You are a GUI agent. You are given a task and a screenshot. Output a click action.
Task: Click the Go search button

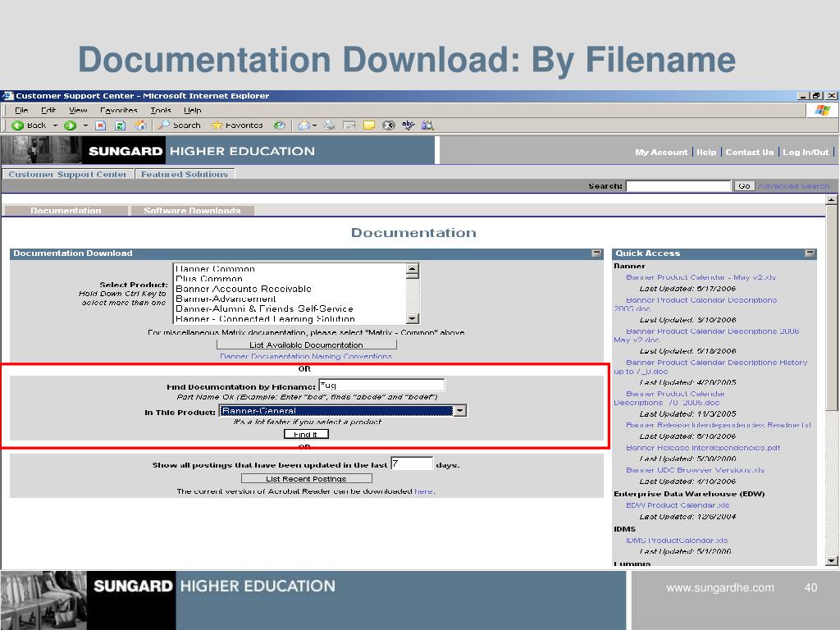pyautogui.click(x=744, y=186)
